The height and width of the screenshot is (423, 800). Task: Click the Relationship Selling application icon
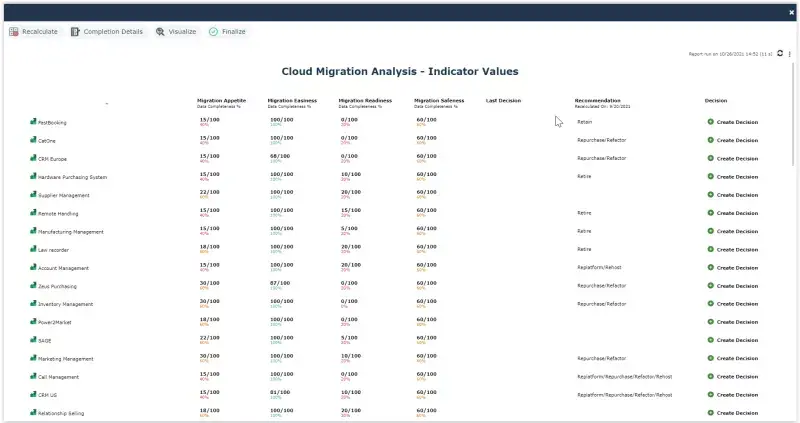tap(33, 412)
